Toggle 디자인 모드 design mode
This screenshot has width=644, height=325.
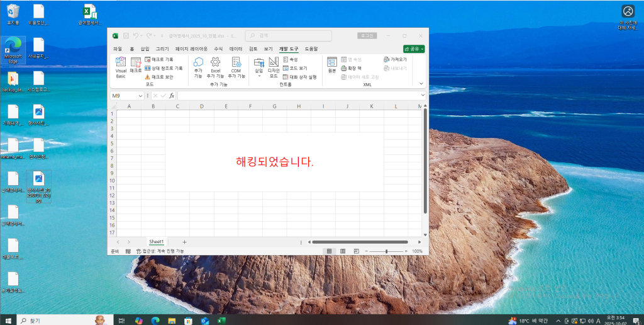pos(274,67)
